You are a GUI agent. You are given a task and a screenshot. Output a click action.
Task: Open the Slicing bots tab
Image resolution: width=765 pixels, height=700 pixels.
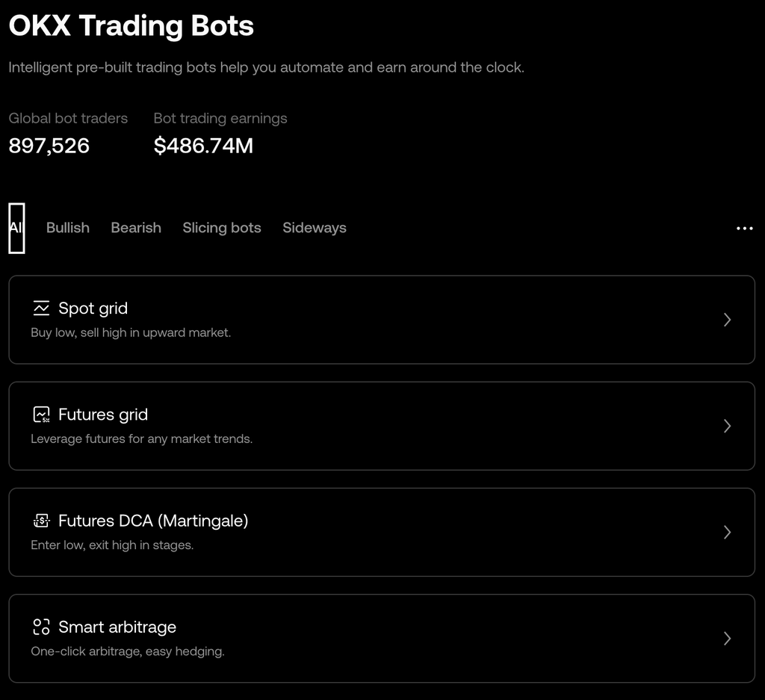tap(222, 228)
